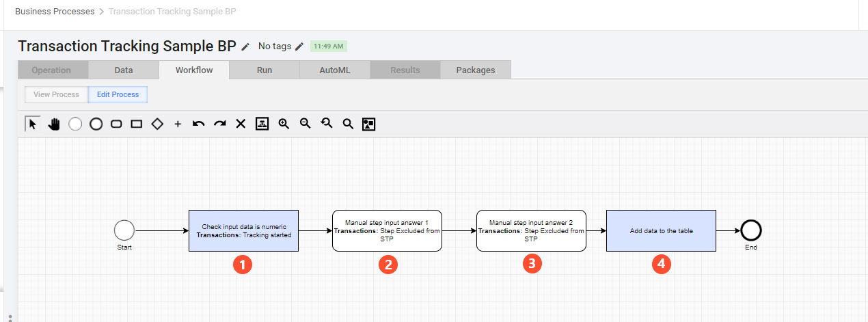Viewport: 868px width, 322px height.
Task: Click the Edit Process button
Action: (x=118, y=94)
